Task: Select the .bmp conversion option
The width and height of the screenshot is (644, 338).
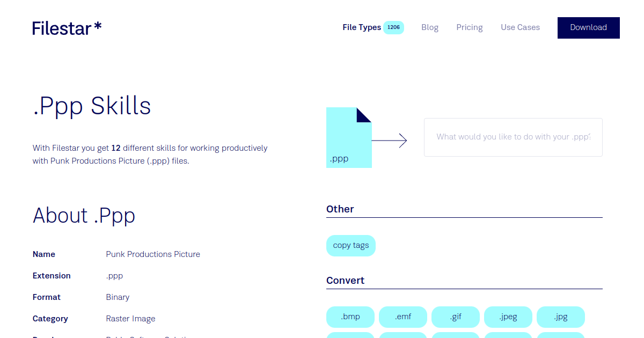Action: pyautogui.click(x=350, y=317)
